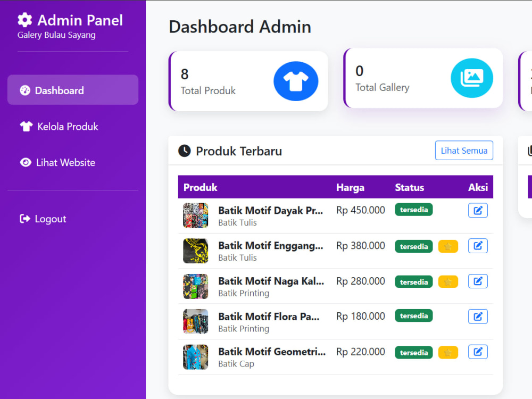Open Batik Motif Naga Kal thumbnail
The image size is (532, 399).
pyautogui.click(x=195, y=286)
